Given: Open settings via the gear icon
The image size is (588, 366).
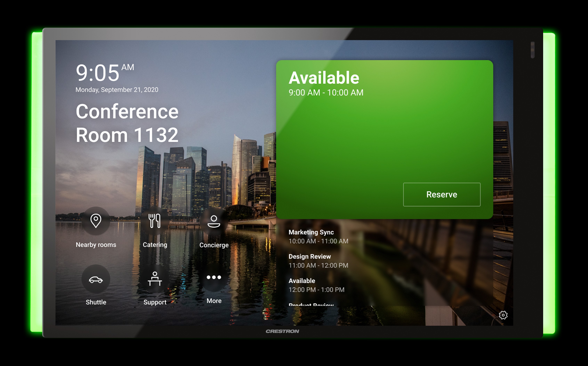Looking at the screenshot, I should [x=503, y=315].
